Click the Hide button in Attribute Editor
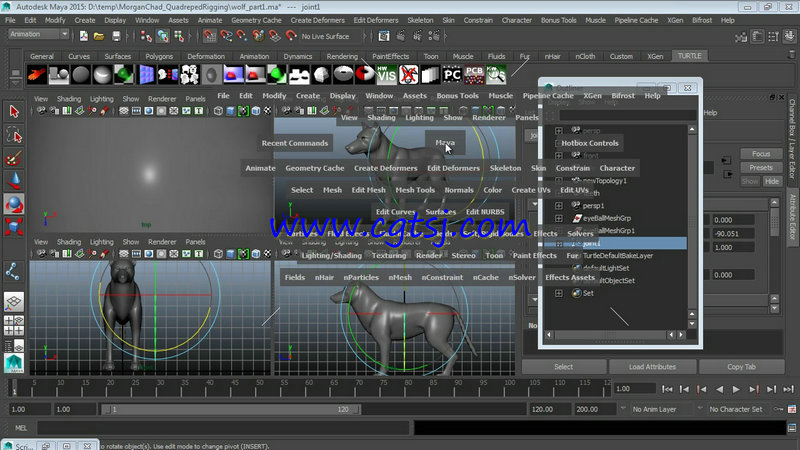 (771, 181)
